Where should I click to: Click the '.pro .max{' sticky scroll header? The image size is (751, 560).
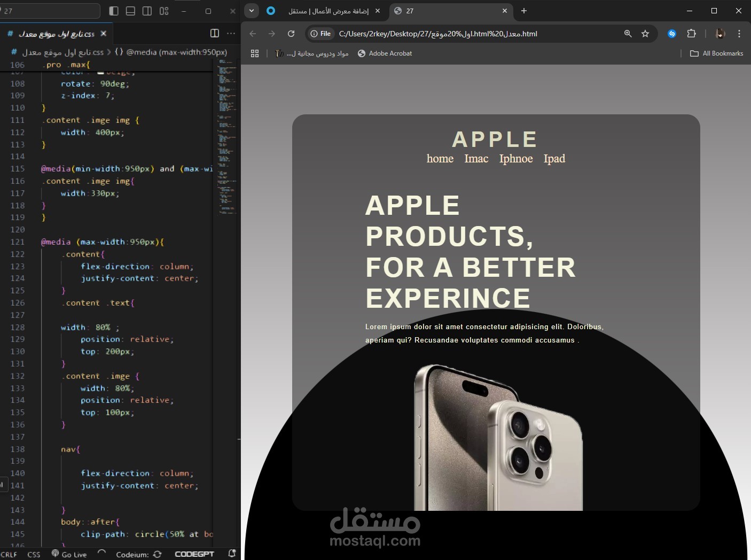click(66, 65)
